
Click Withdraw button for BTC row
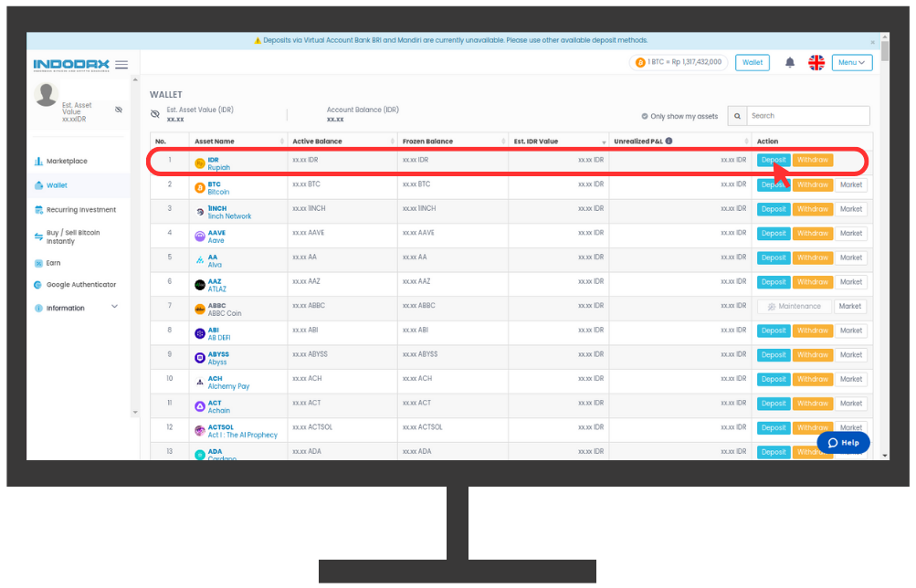click(812, 184)
